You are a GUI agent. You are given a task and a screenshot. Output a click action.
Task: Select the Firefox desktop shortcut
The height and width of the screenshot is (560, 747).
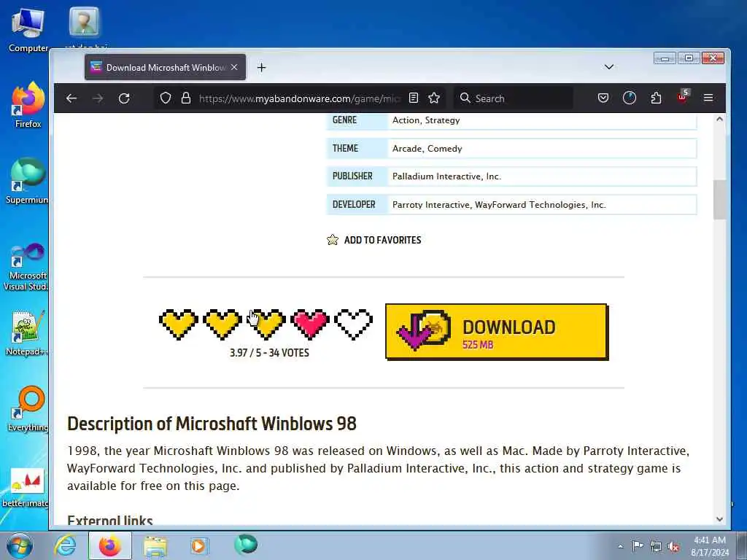[28, 105]
